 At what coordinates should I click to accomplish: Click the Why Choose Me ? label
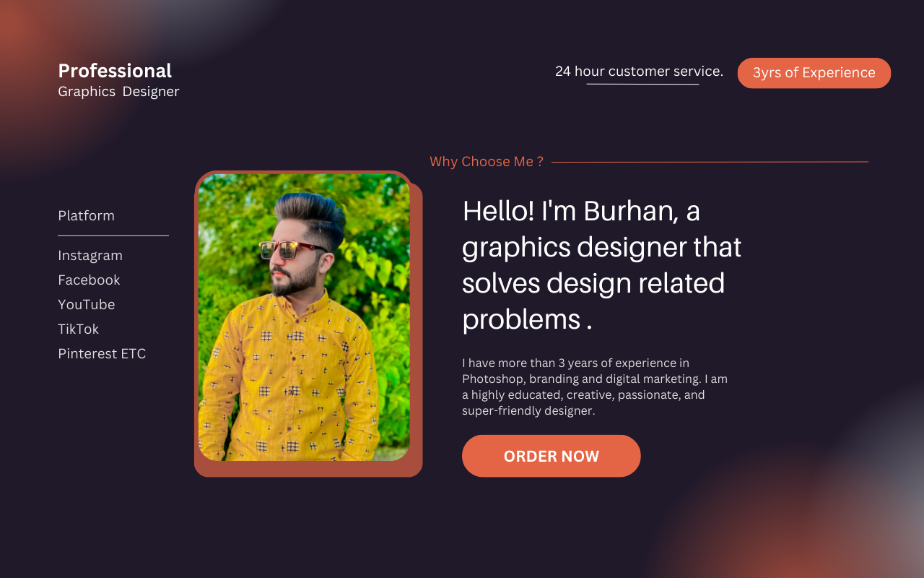(486, 162)
